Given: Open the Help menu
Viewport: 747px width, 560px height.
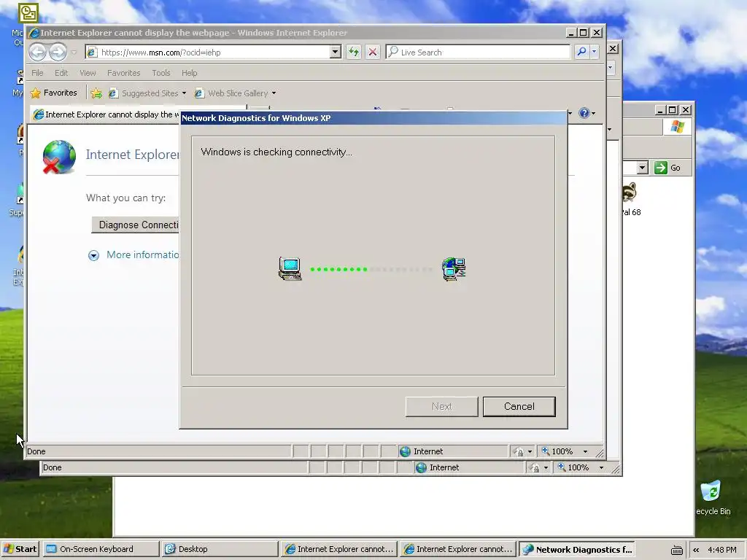Looking at the screenshot, I should pyautogui.click(x=189, y=73).
